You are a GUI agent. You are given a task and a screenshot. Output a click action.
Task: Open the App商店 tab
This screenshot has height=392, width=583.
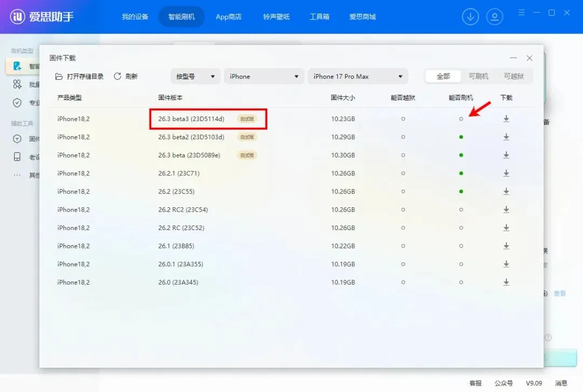pos(228,17)
